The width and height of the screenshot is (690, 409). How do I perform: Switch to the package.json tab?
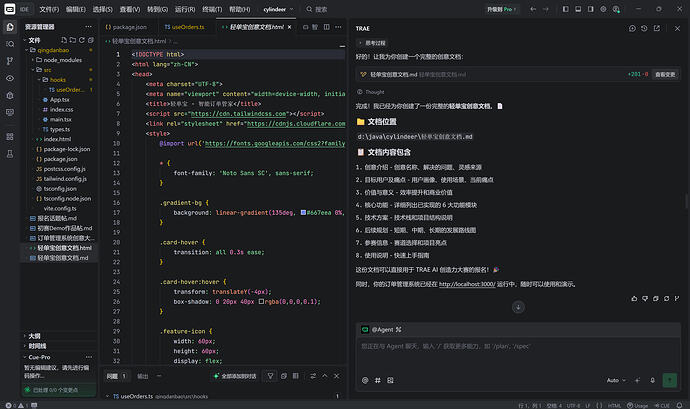[126, 27]
